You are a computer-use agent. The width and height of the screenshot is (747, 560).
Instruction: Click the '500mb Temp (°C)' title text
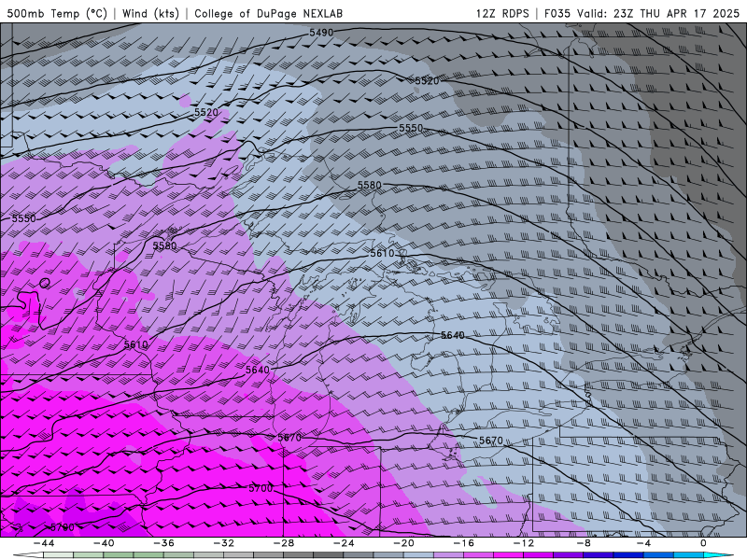tap(57, 13)
